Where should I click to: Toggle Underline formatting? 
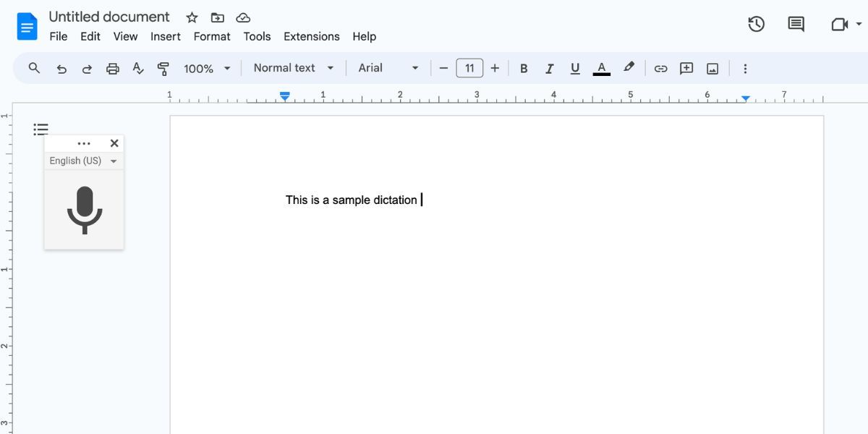click(575, 69)
